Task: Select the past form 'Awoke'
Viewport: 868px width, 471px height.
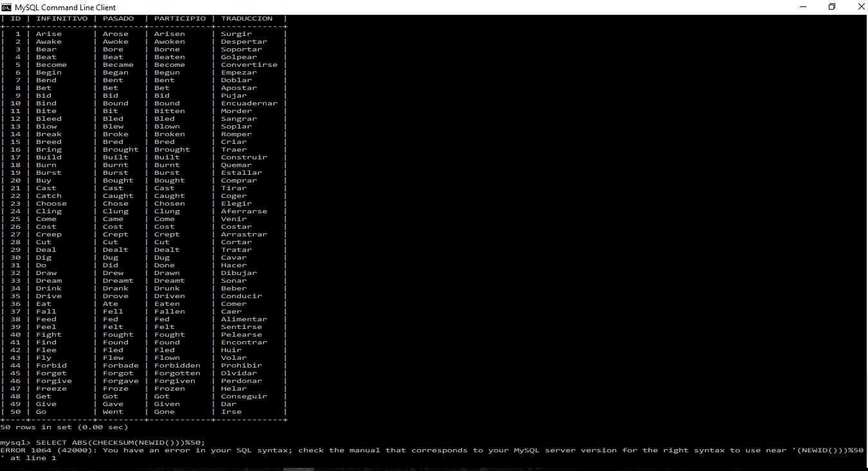Action: tap(116, 42)
